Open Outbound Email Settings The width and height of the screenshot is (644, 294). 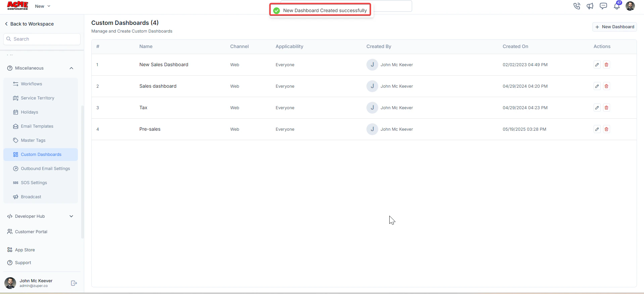pos(41,169)
